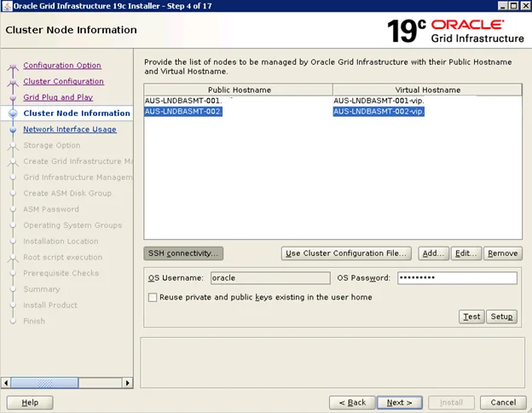The width and height of the screenshot is (532, 413).
Task: Close the installer window
Action: coord(524,6)
